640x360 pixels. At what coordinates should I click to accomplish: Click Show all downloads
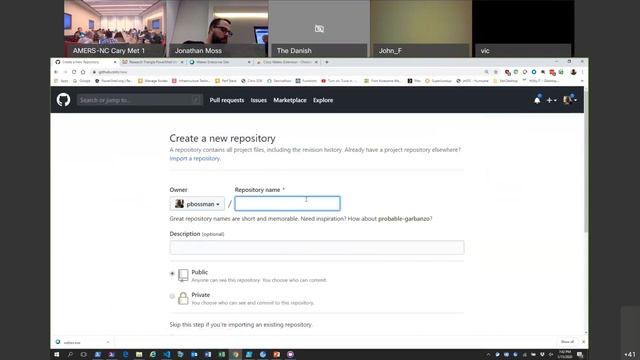pyautogui.click(x=567, y=342)
